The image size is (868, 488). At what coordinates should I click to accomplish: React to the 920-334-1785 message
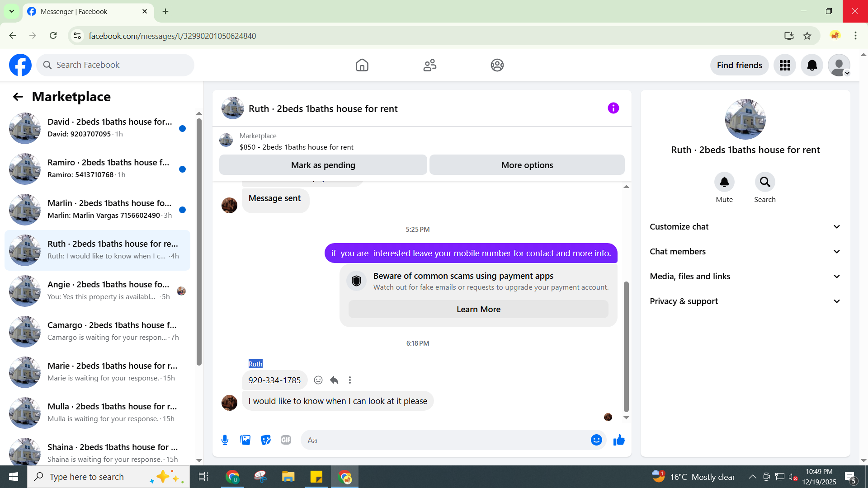[x=318, y=380]
